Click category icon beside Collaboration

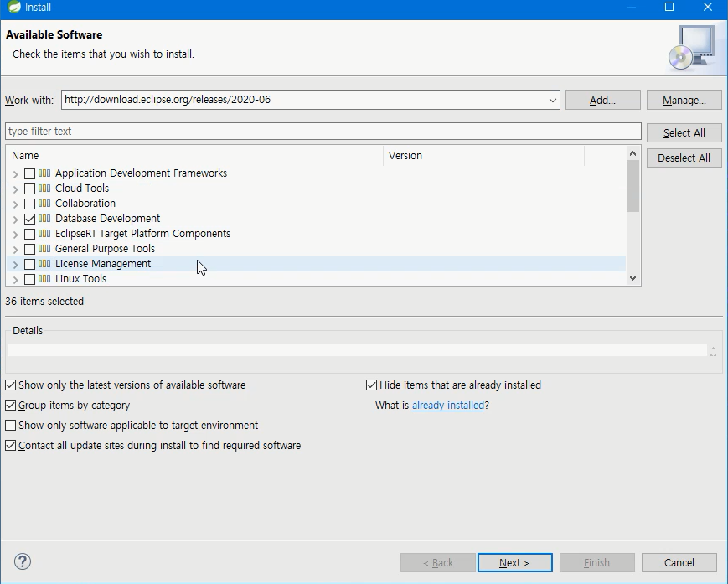[x=44, y=204]
